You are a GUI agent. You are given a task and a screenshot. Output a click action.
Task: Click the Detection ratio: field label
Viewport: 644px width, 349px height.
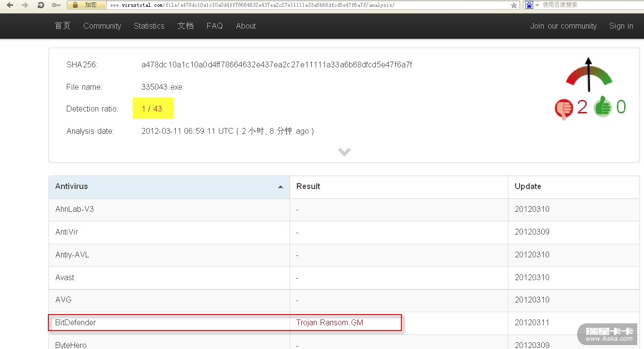coord(92,109)
